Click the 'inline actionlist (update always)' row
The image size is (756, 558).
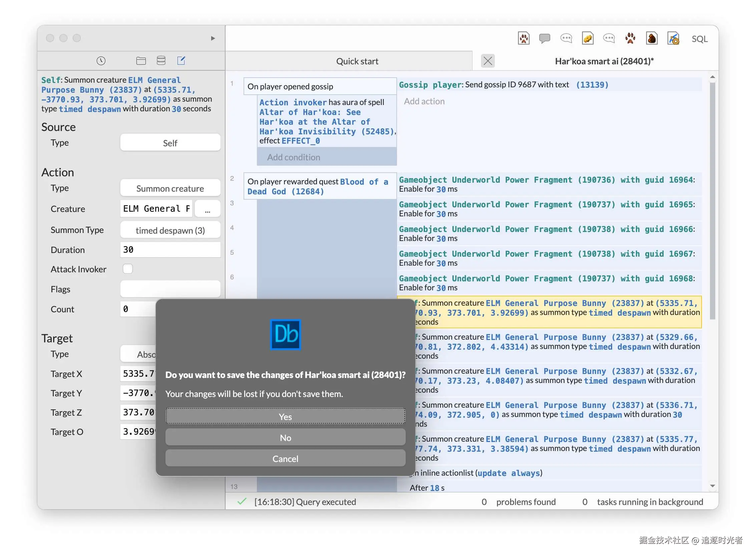click(x=558, y=474)
